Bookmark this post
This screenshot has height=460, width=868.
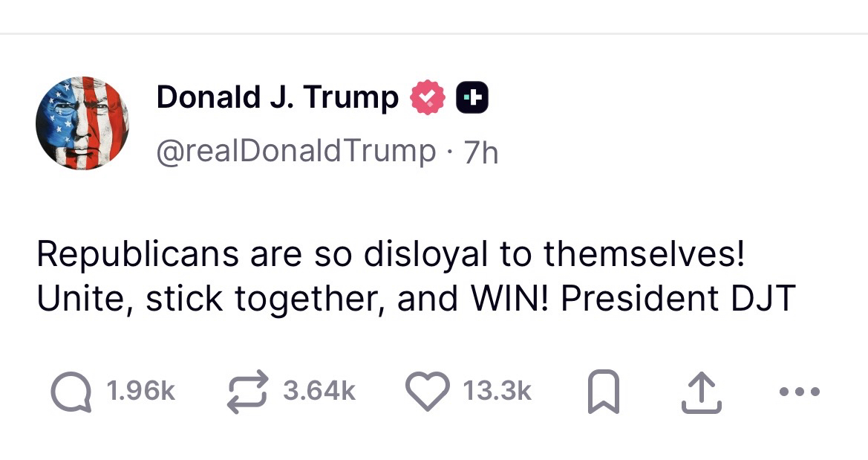coord(603,392)
